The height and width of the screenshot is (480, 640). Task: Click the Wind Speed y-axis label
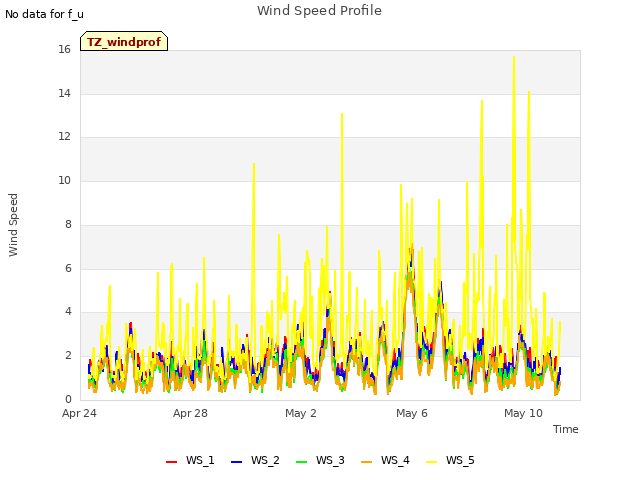pos(13,225)
